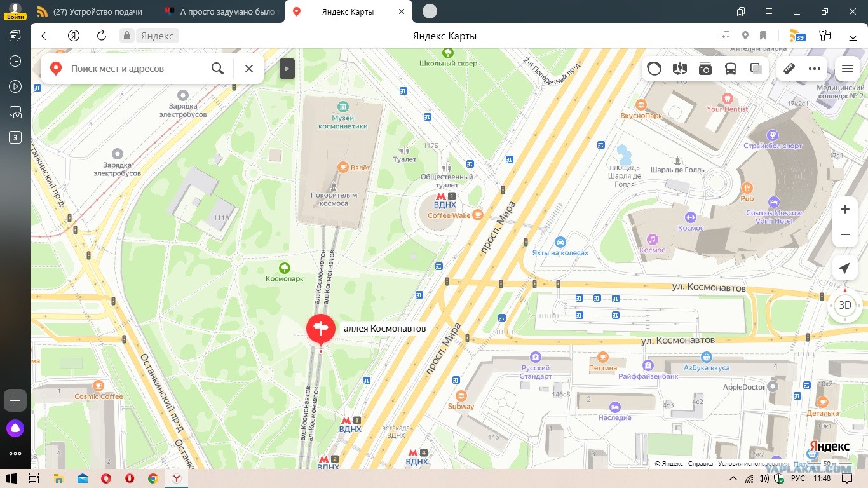
Task: Open the screenshot capture tool in the sidebar
Action: [x=15, y=112]
